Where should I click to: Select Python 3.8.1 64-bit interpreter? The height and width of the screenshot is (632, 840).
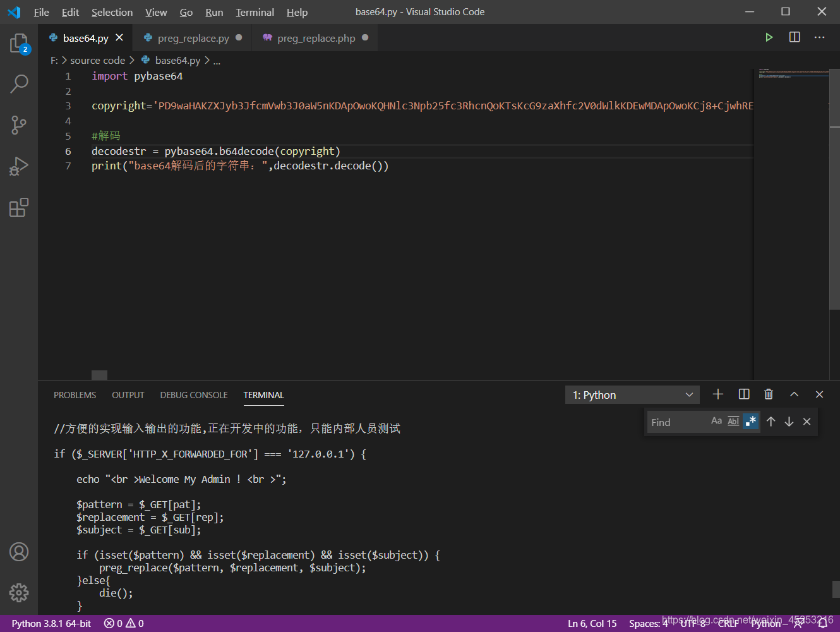pos(51,623)
